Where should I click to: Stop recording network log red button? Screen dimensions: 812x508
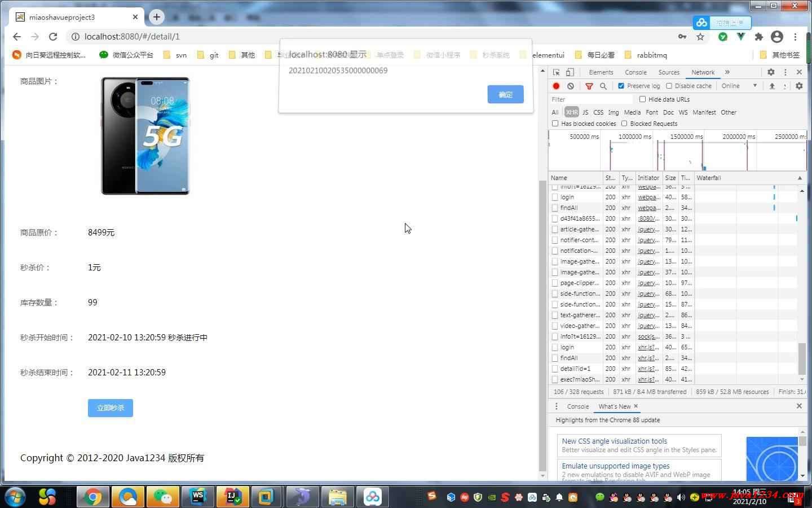coord(556,86)
